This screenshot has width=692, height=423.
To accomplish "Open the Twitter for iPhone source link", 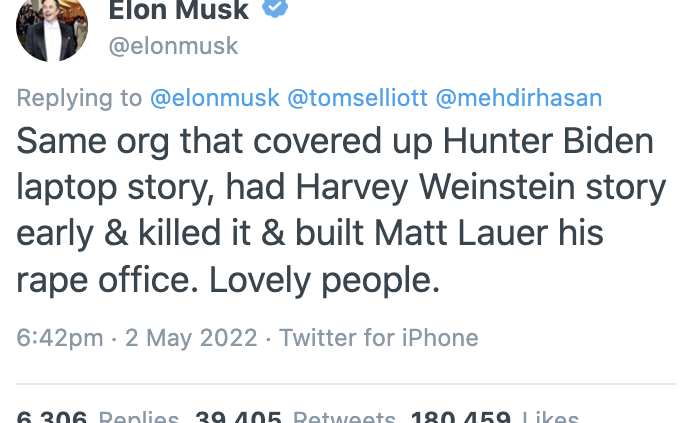I will tap(378, 338).
